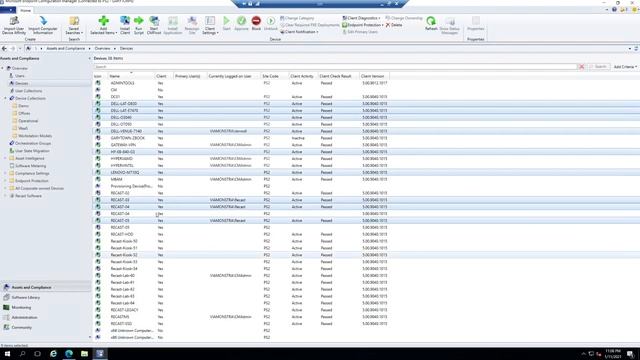Clear search with the red X
Viewport: 640px width, 360px height.
point(582,67)
